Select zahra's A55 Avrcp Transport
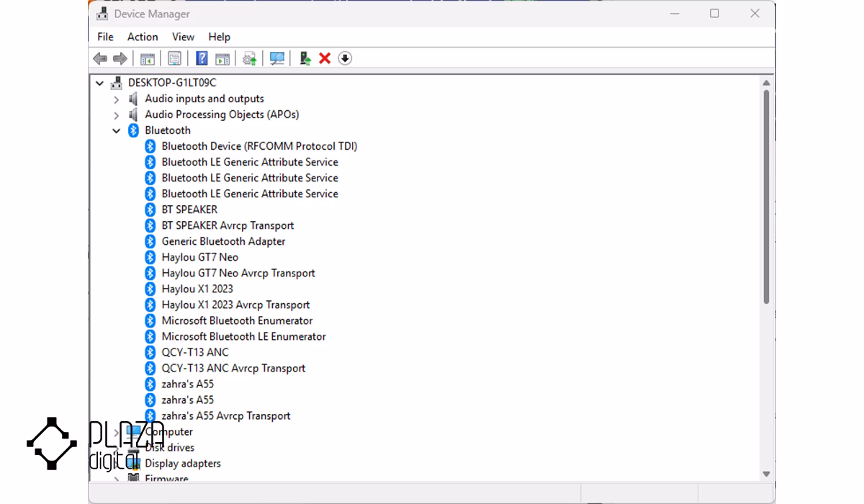The width and height of the screenshot is (864, 504). click(226, 415)
